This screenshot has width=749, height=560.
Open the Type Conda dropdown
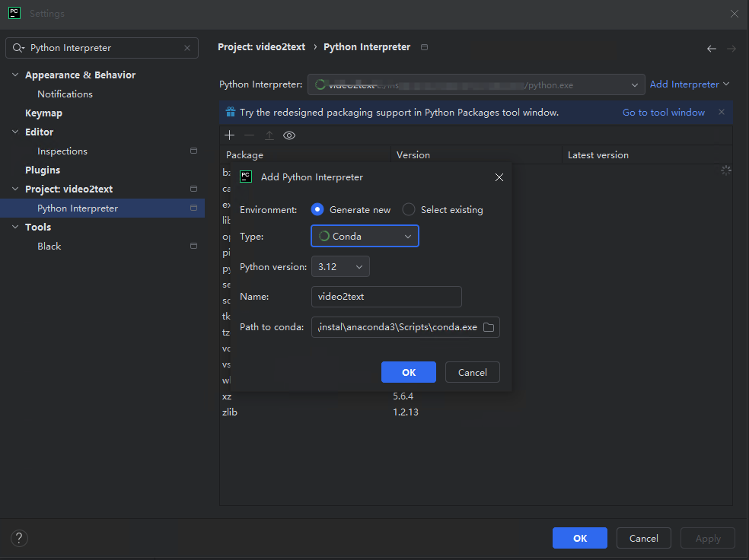pos(365,237)
